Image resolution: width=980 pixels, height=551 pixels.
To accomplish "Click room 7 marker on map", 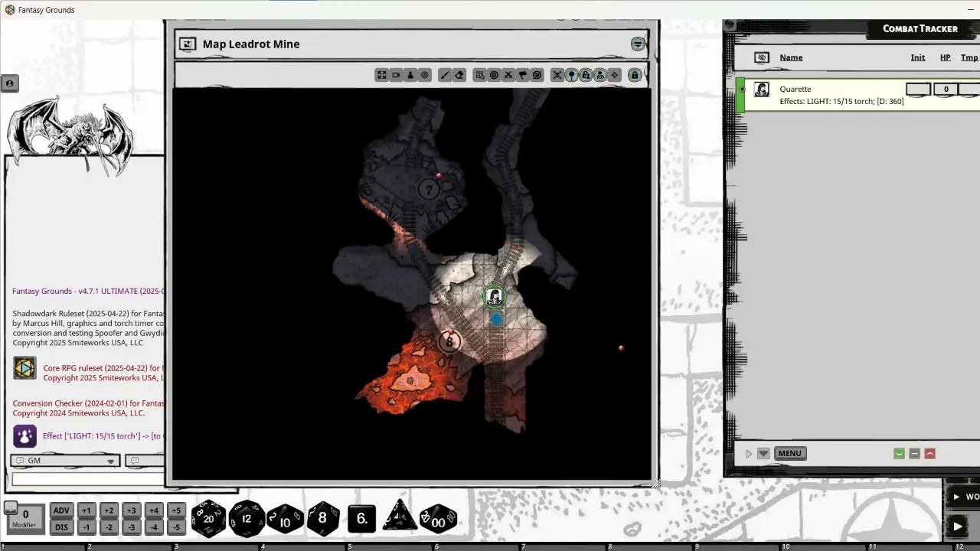I will click(429, 188).
